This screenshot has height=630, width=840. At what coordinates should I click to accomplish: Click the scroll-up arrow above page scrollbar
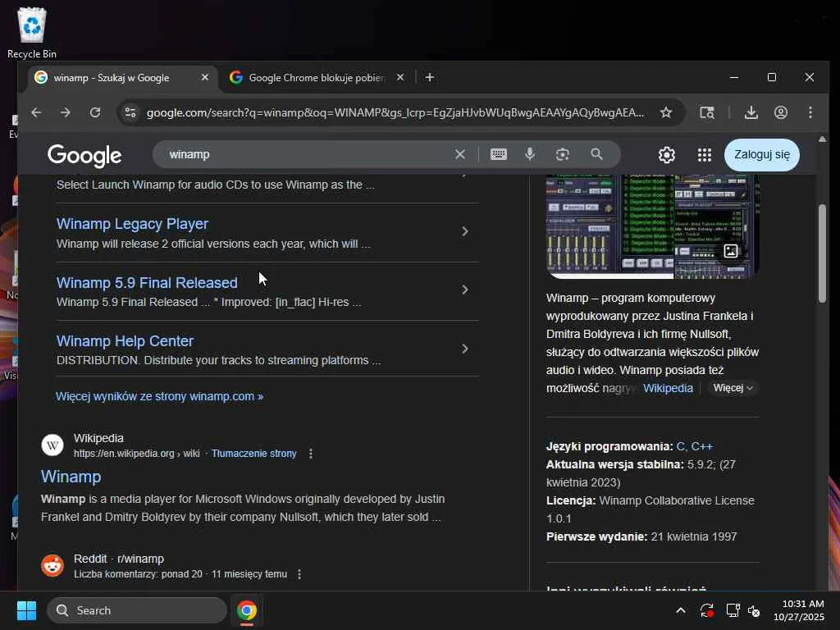pyautogui.click(x=822, y=139)
